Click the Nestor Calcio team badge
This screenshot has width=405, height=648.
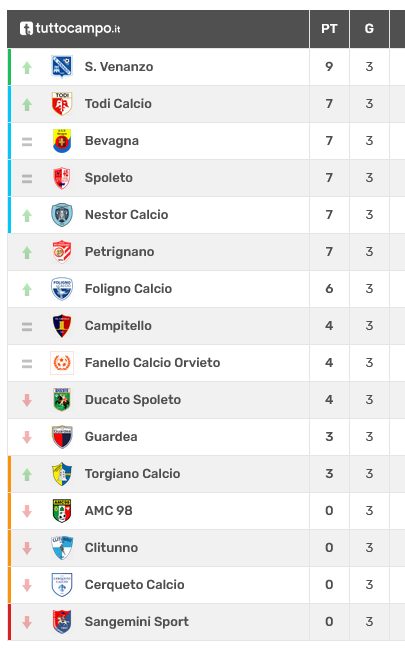tap(62, 215)
